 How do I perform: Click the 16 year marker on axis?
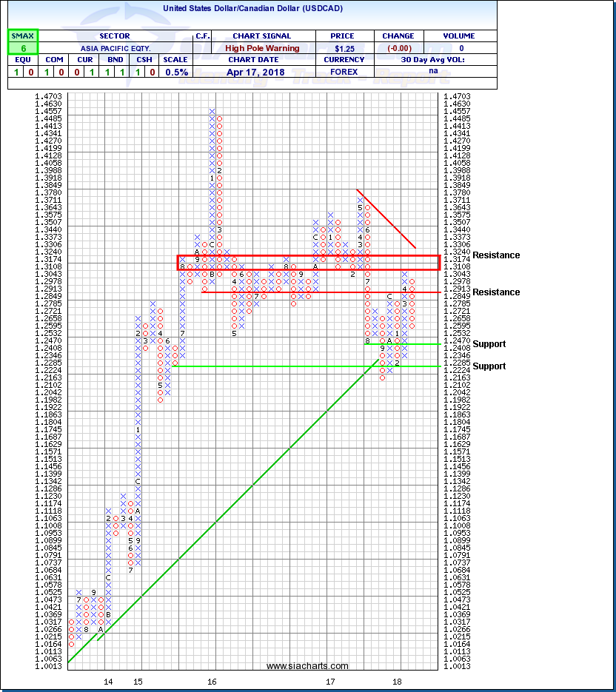point(212,681)
